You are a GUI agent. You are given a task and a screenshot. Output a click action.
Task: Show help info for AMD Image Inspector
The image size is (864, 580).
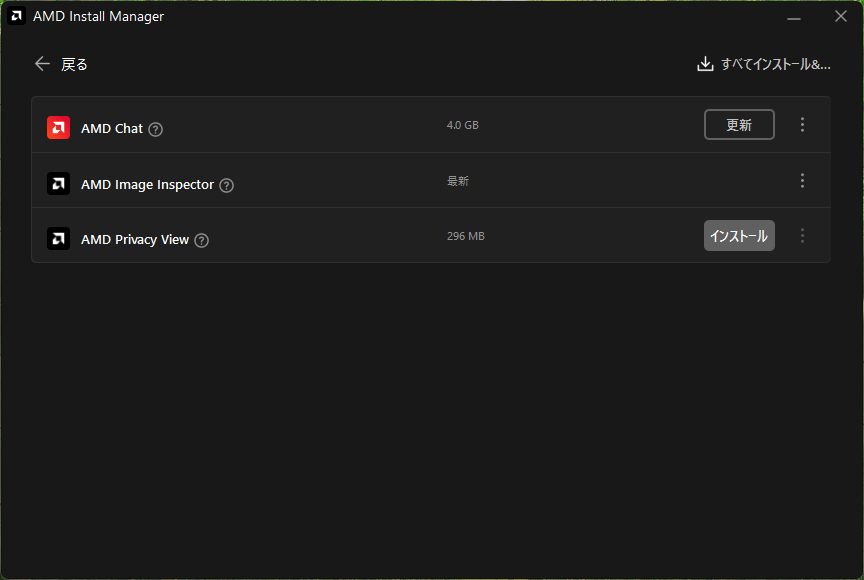(x=226, y=185)
